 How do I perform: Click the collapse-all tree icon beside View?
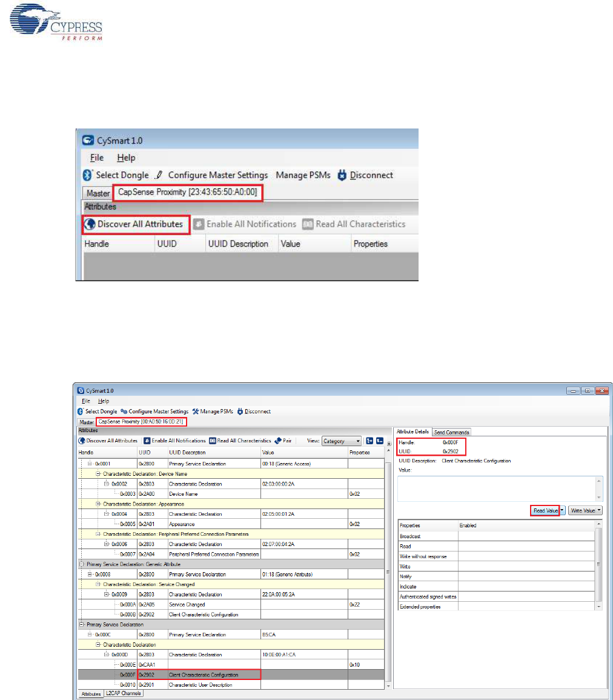(380, 441)
